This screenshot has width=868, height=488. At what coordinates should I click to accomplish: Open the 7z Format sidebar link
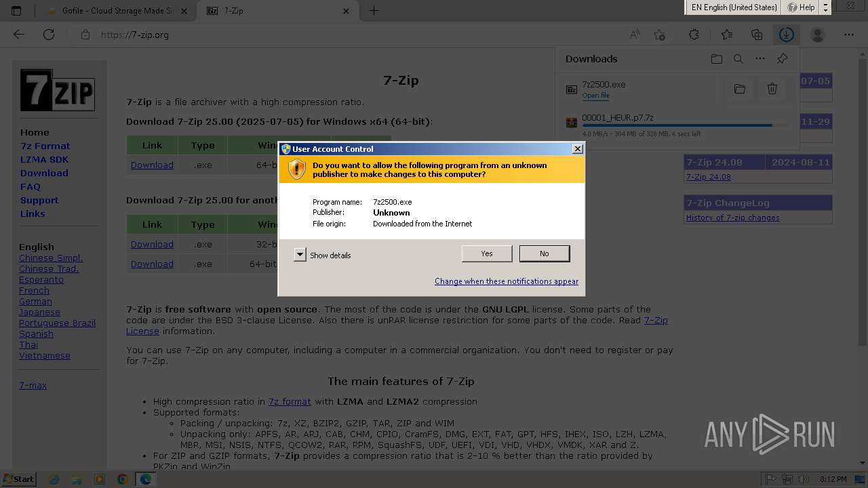coord(45,146)
